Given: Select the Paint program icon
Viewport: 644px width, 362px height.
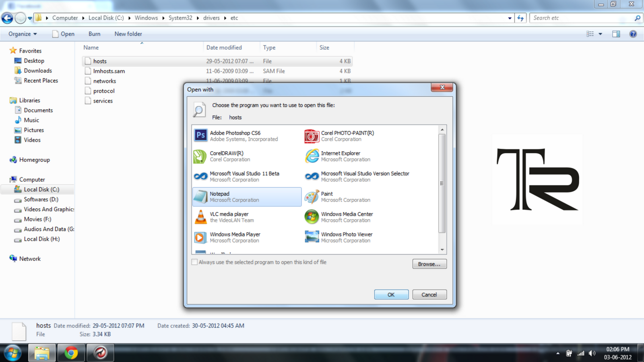Looking at the screenshot, I should pos(312,197).
